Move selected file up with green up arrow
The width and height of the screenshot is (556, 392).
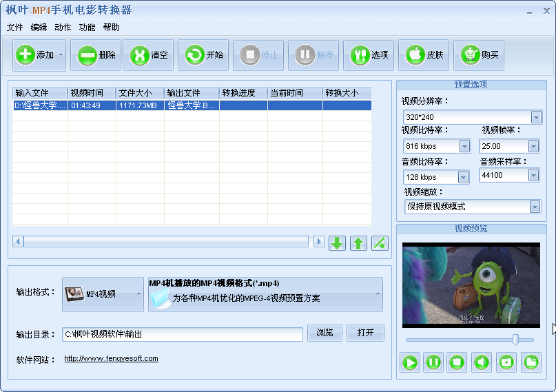click(358, 243)
